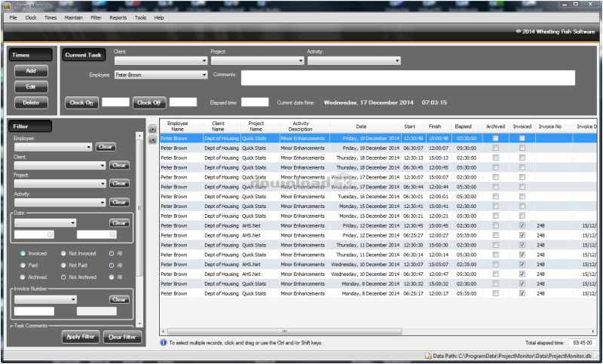The image size is (603, 364).
Task: Click the Clock Off button
Action: pyautogui.click(x=149, y=103)
